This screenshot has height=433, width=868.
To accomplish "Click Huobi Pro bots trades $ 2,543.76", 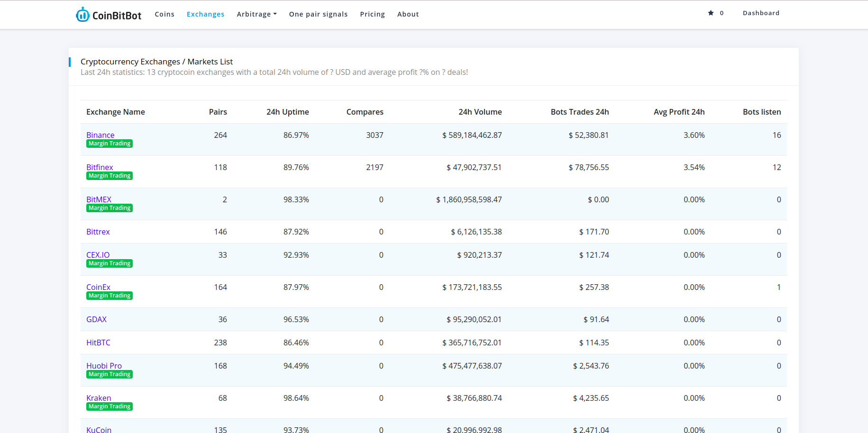I will tap(591, 366).
